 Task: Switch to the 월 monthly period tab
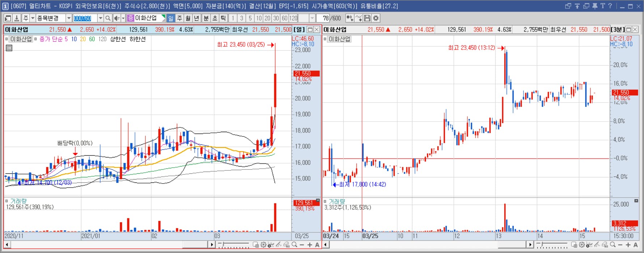pyautogui.click(x=188, y=18)
